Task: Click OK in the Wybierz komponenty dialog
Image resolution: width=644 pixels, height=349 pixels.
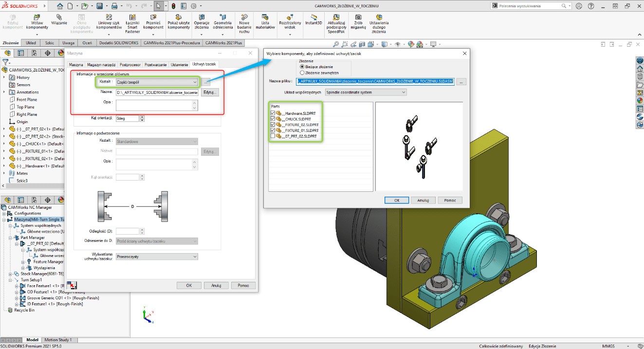Action: click(396, 200)
